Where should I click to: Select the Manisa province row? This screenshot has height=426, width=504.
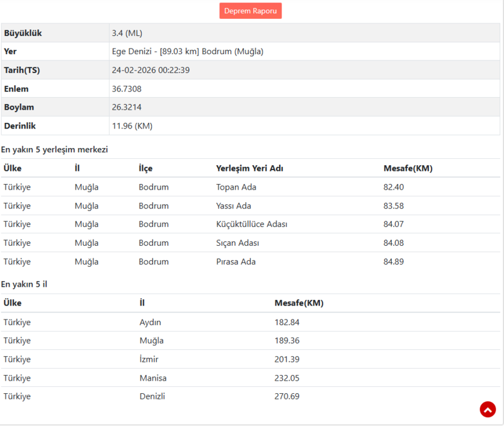click(153, 378)
